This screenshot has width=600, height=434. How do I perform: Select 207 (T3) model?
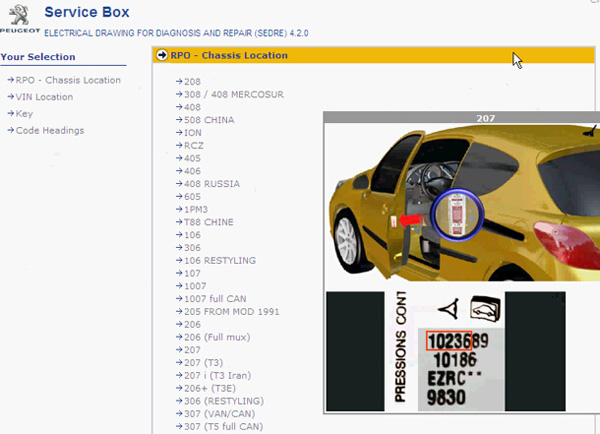(x=203, y=363)
